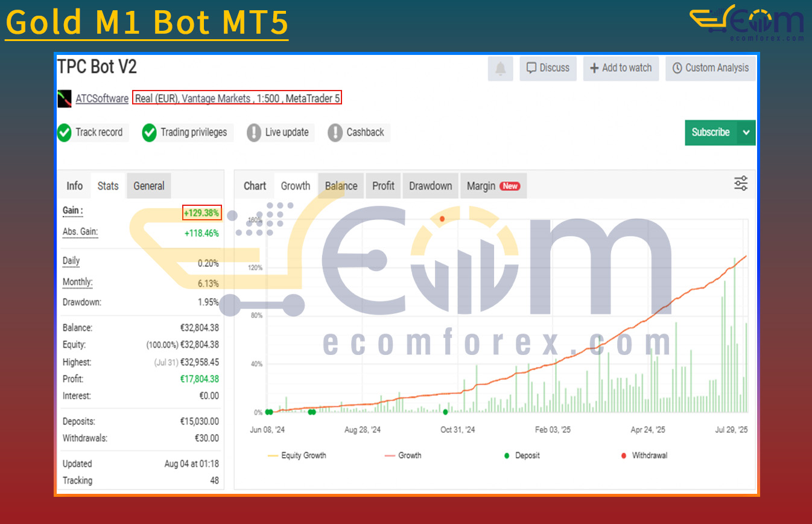Click the 6.13% monthly value
The height and width of the screenshot is (524, 812).
coord(208,283)
